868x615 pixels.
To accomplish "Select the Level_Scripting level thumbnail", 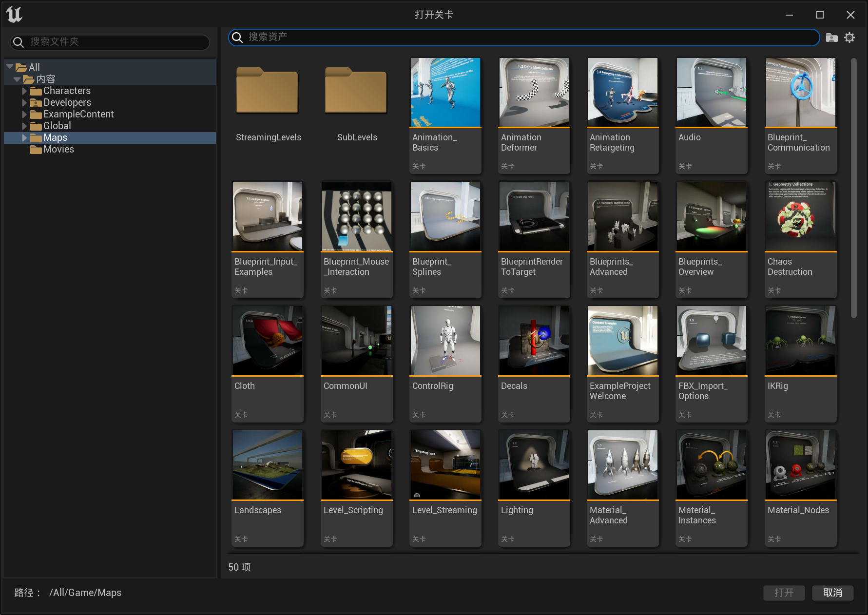I will tap(357, 465).
